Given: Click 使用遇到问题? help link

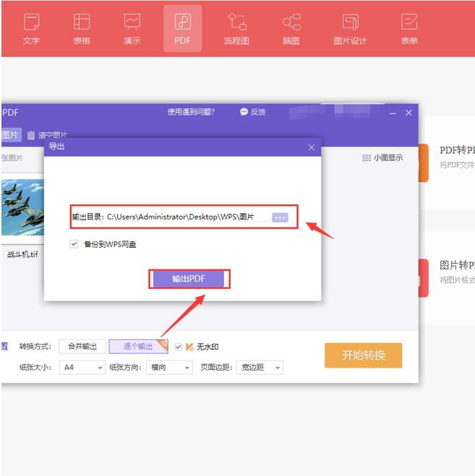Looking at the screenshot, I should (191, 112).
